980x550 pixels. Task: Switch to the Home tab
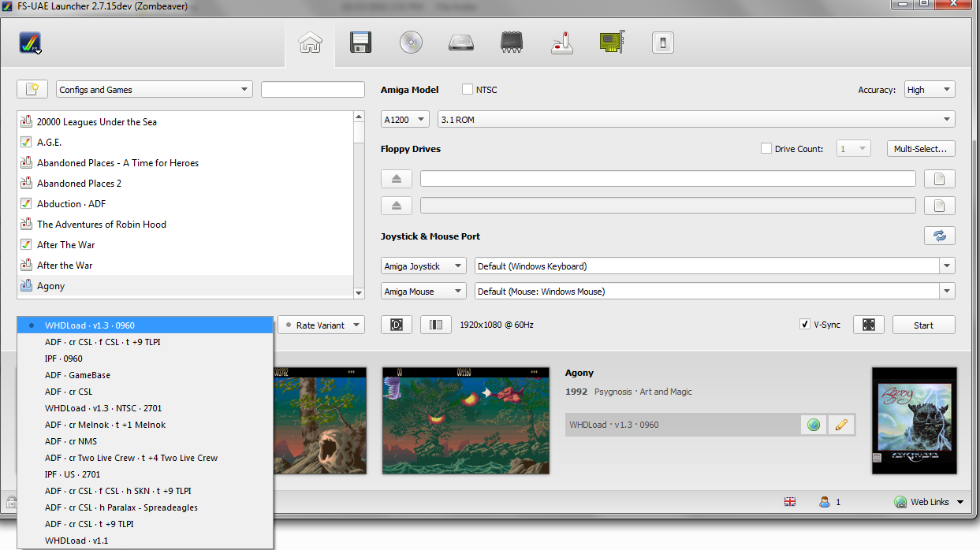pos(310,43)
